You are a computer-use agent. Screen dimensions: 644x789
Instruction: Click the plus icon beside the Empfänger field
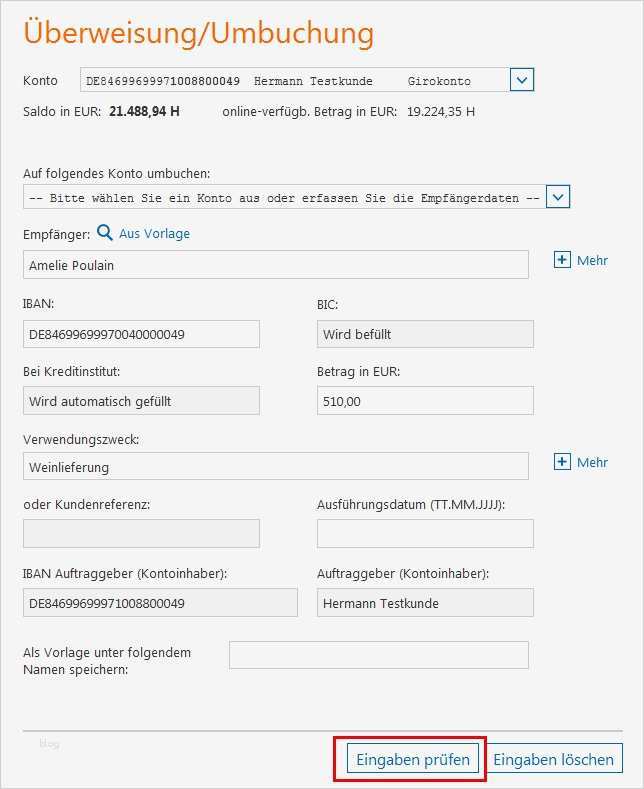562,260
